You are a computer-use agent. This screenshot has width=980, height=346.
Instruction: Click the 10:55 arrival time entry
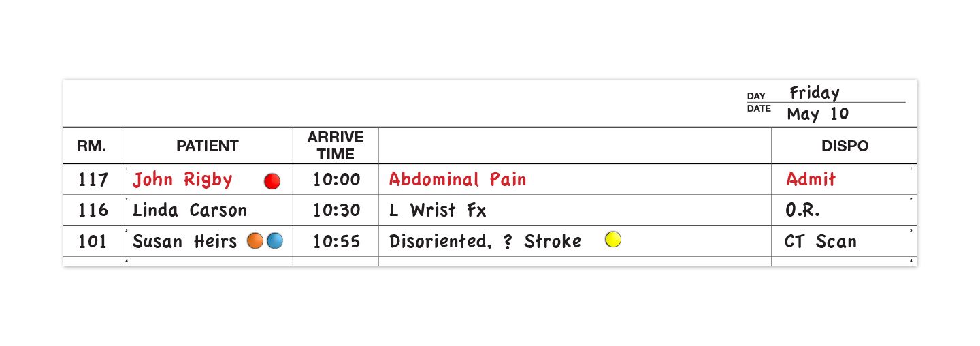click(x=336, y=242)
